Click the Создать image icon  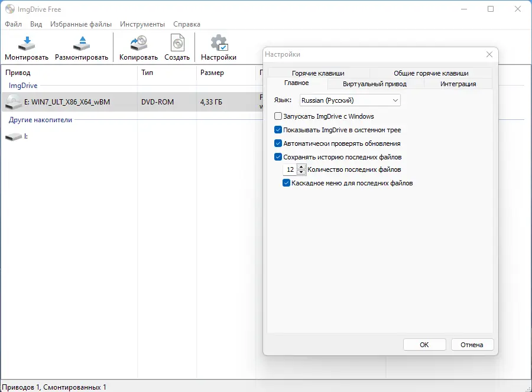[x=177, y=43]
